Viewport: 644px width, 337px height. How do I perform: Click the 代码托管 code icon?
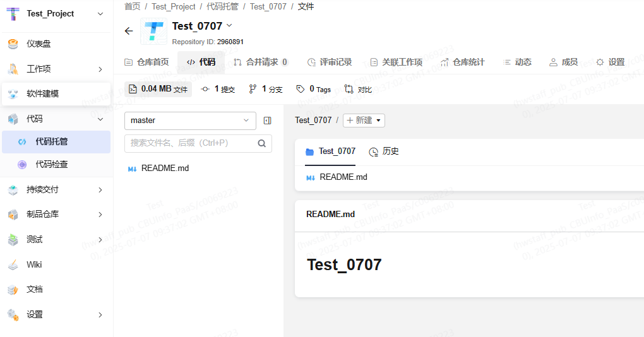(22, 141)
